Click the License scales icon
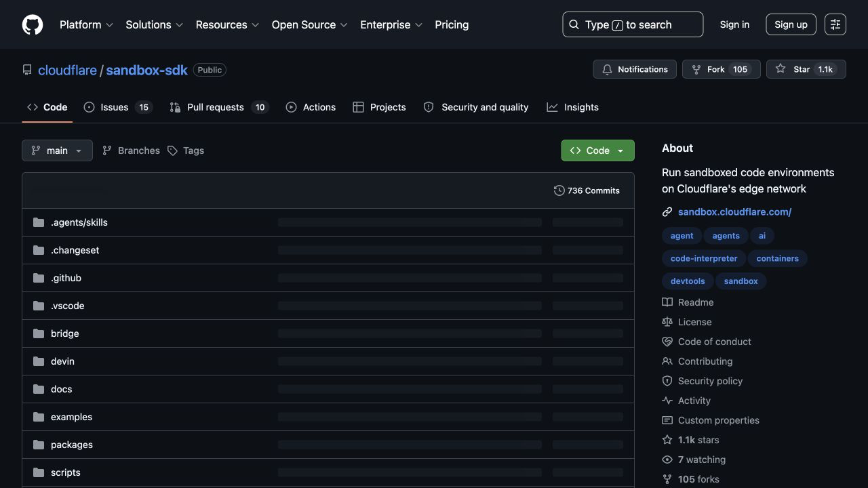The height and width of the screenshot is (488, 868). [x=667, y=322]
